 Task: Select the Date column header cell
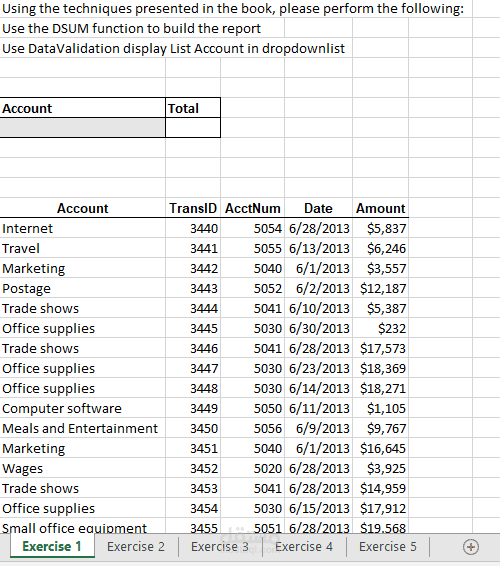pyautogui.click(x=318, y=208)
